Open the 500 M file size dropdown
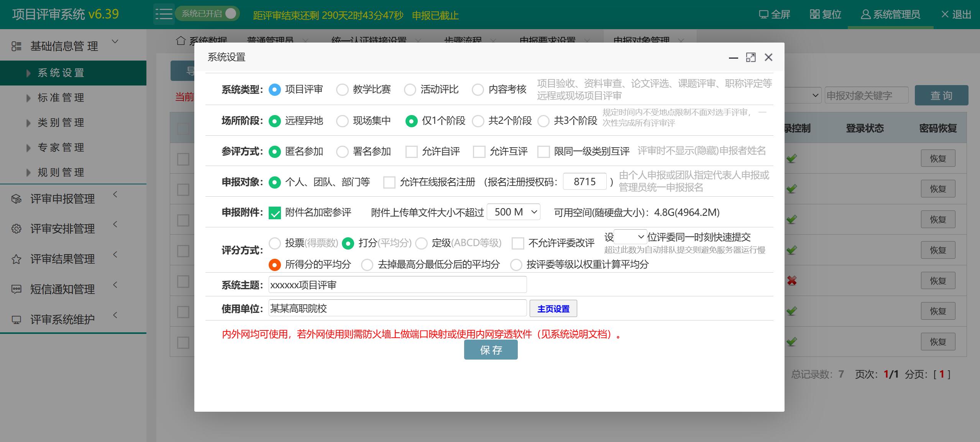The height and width of the screenshot is (442, 980). coord(513,212)
